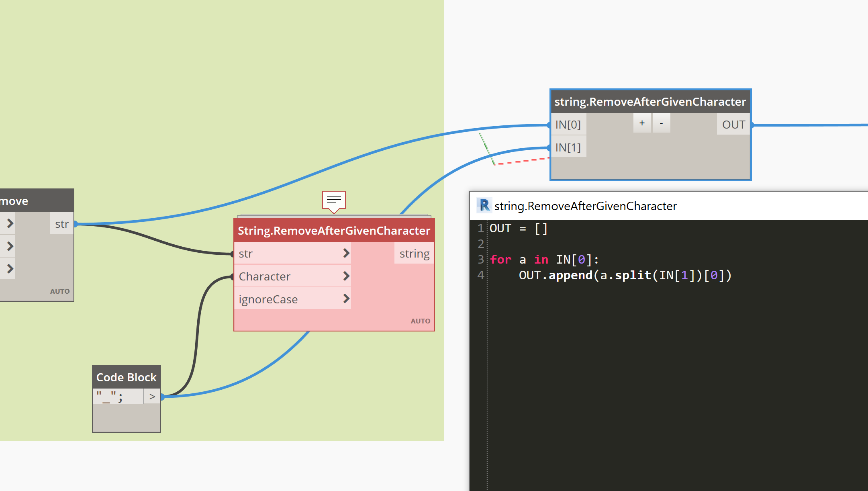Click line 4 of the Python script
The height and width of the screenshot is (491, 868).
pos(625,275)
